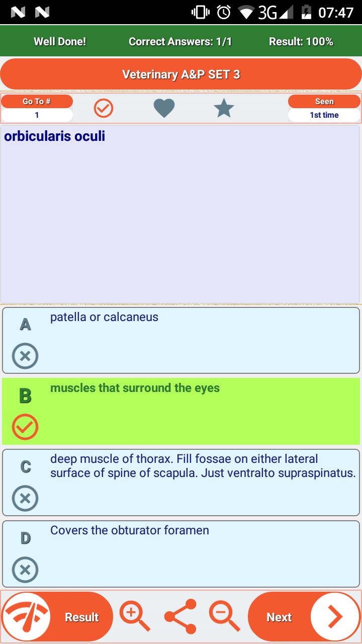
Task: Select muscles that surround the eyes
Action: 181,411
